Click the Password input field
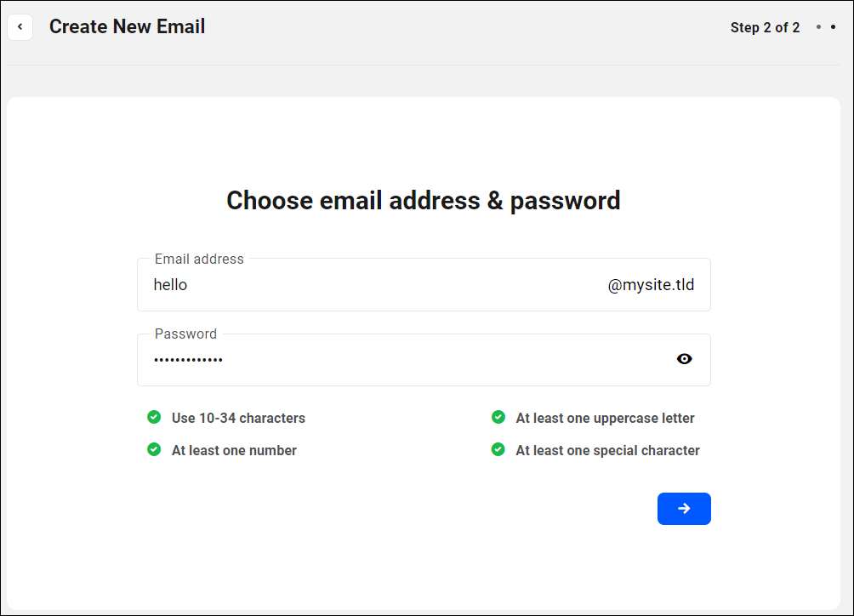The image size is (854, 616). coord(340,359)
